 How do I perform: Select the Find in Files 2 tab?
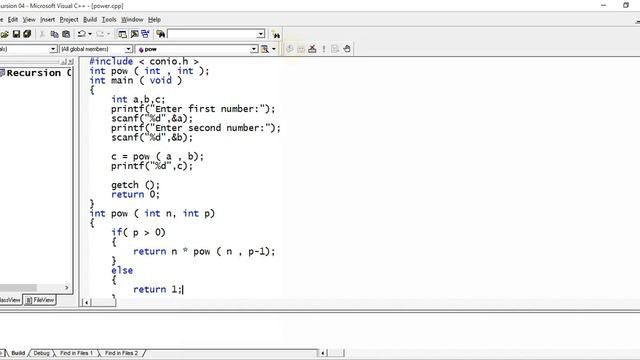point(121,353)
